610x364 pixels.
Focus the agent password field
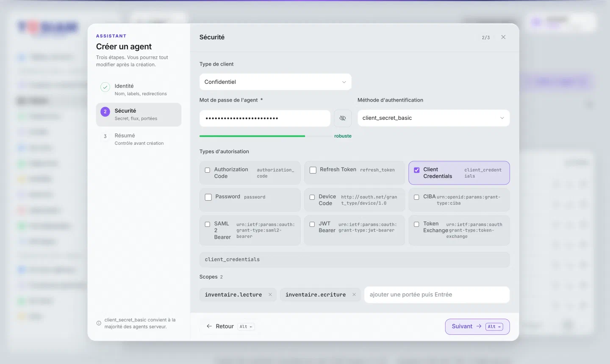pyautogui.click(x=265, y=118)
